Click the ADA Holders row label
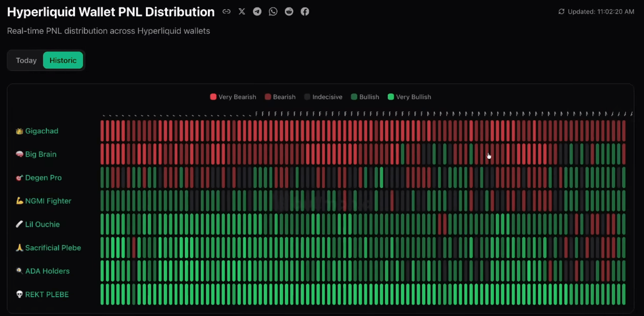This screenshot has width=644, height=316. 48,271
